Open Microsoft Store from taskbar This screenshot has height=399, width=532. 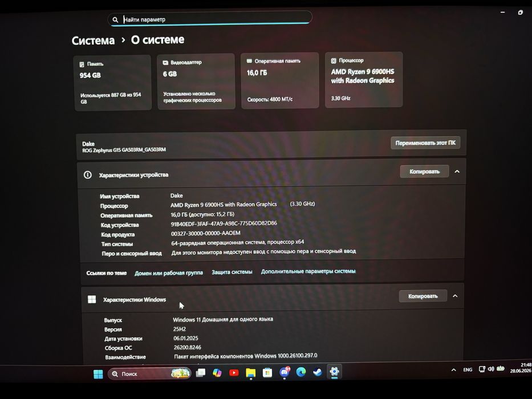(x=267, y=373)
